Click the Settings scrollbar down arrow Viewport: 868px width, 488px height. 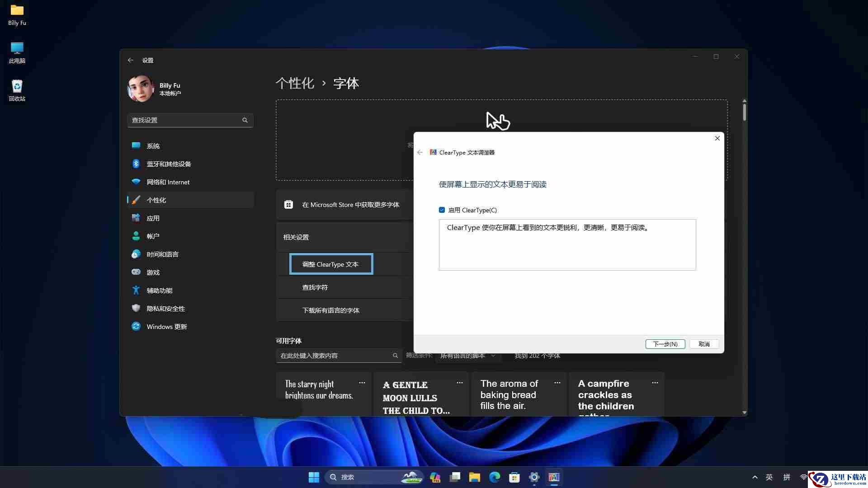coord(744,413)
